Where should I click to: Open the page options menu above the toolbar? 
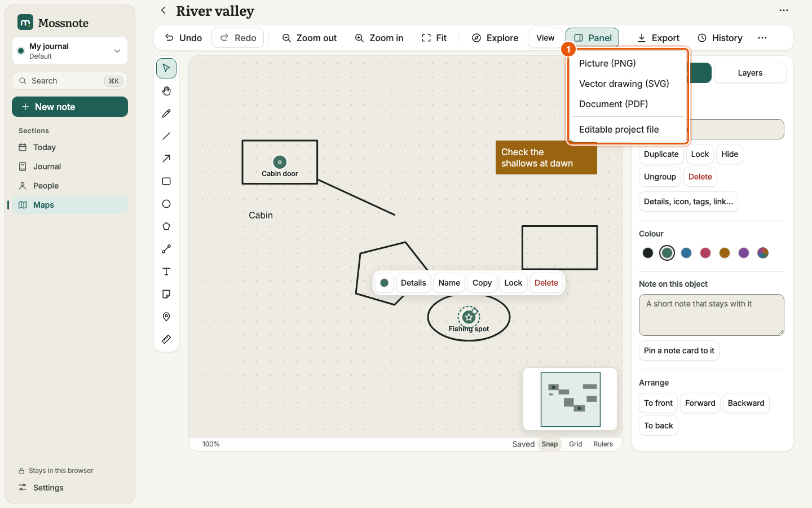click(784, 10)
